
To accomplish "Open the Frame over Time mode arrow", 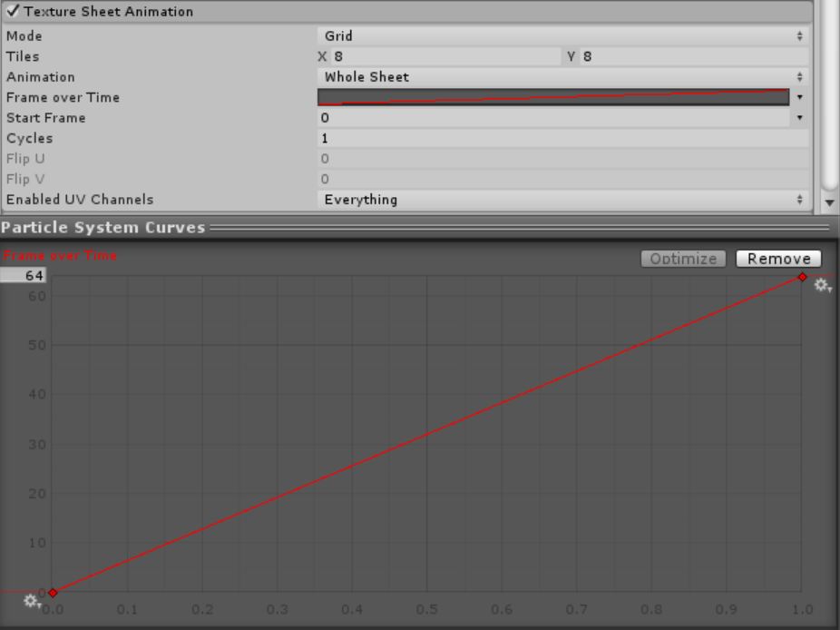I will coord(799,97).
